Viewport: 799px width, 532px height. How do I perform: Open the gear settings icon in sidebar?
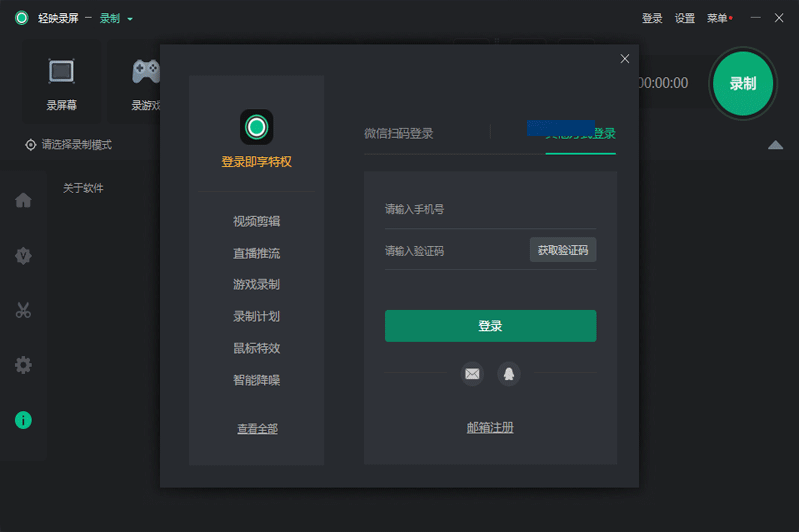(x=23, y=365)
